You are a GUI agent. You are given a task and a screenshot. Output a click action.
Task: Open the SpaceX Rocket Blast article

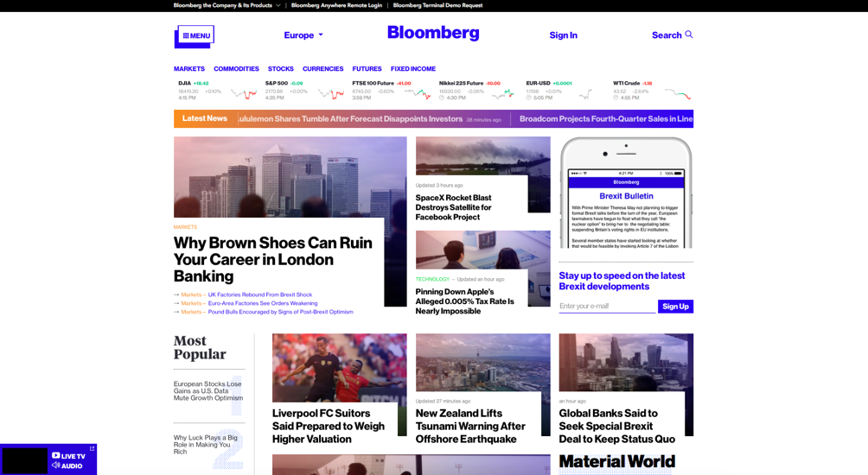(x=453, y=207)
